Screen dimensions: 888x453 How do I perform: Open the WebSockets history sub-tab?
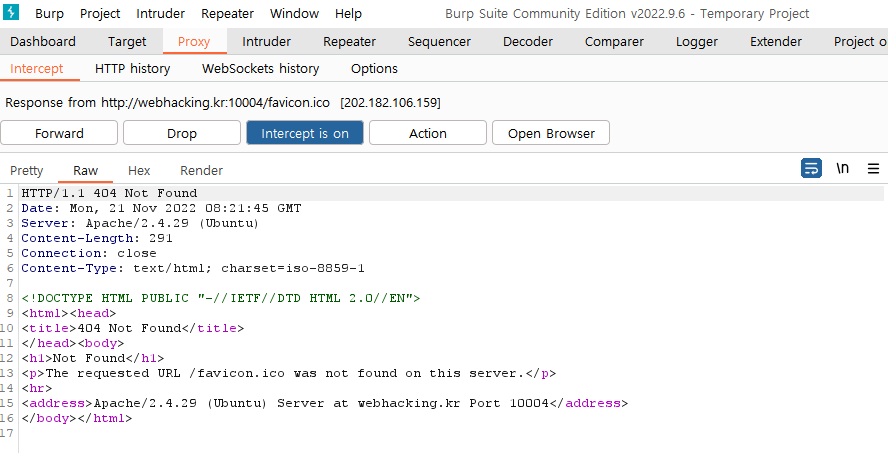(x=261, y=69)
